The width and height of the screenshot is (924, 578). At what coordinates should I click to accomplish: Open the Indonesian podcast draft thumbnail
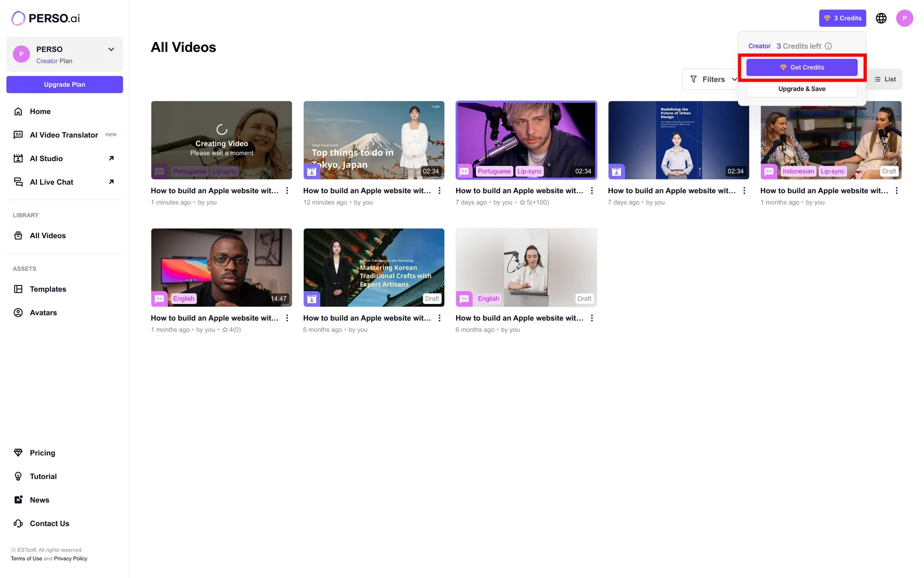(831, 140)
